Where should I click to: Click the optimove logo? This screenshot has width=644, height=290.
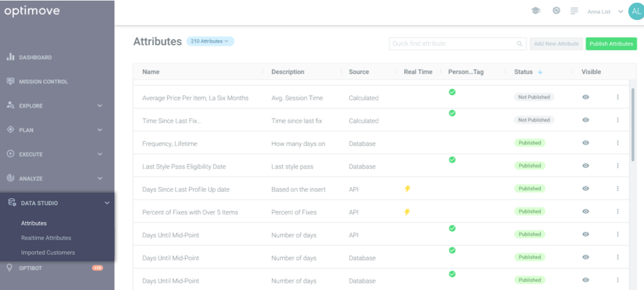coord(32,11)
